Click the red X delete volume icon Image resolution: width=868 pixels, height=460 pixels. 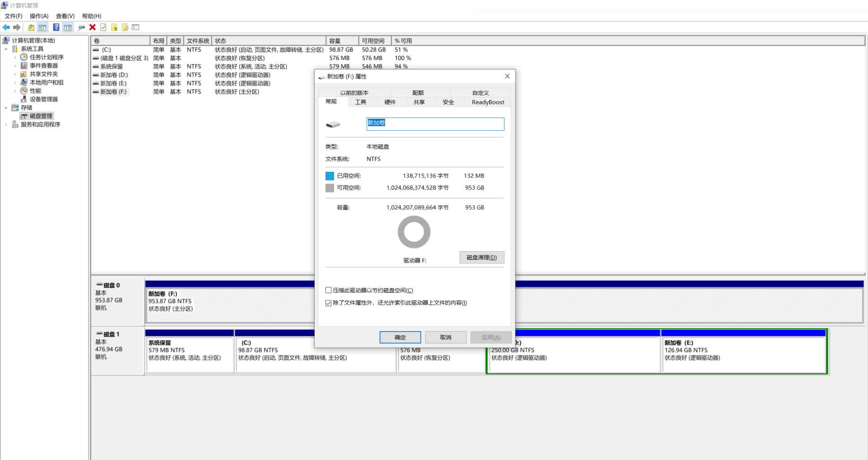(92, 27)
